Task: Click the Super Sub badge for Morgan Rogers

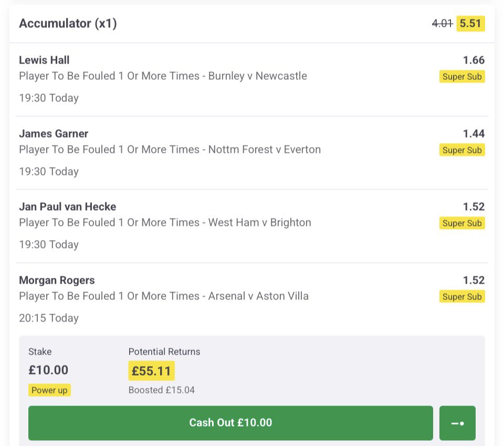Action: click(x=462, y=297)
